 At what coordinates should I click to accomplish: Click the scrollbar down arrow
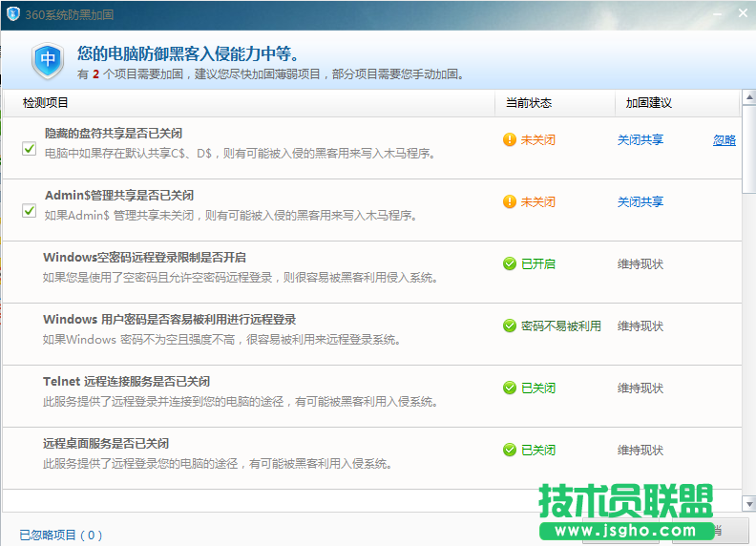(747, 503)
